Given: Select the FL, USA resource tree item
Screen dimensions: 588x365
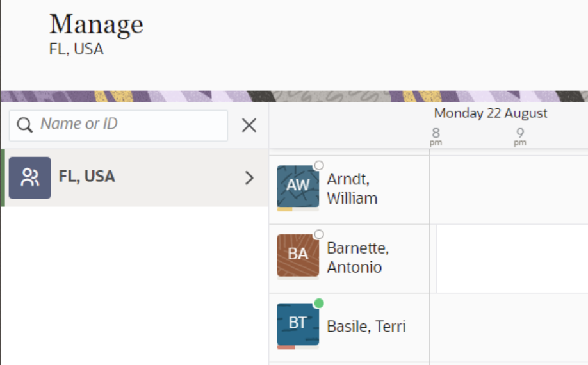Looking at the screenshot, I should [x=87, y=177].
